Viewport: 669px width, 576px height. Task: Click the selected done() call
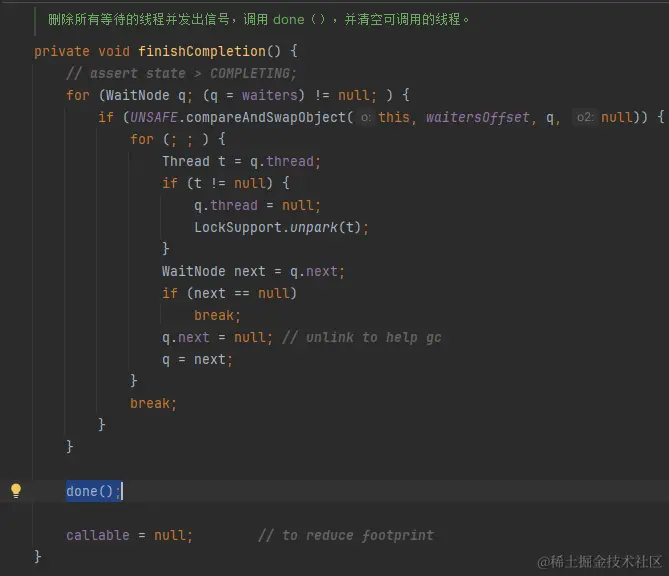[x=93, y=491]
